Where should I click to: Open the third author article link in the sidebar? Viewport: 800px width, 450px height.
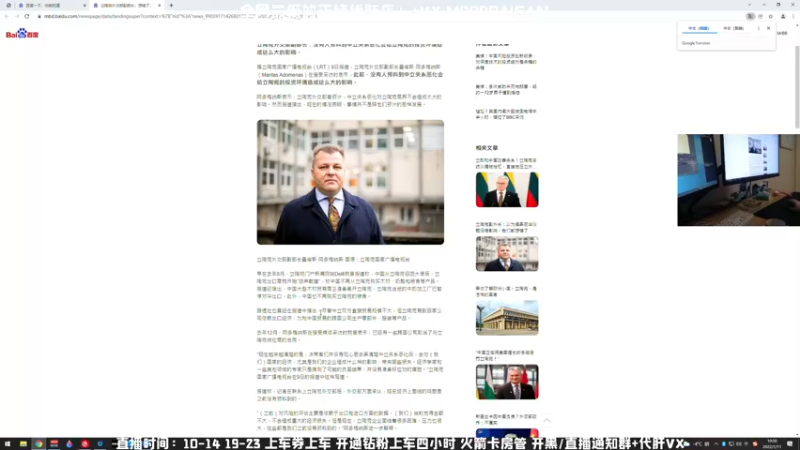(x=506, y=114)
